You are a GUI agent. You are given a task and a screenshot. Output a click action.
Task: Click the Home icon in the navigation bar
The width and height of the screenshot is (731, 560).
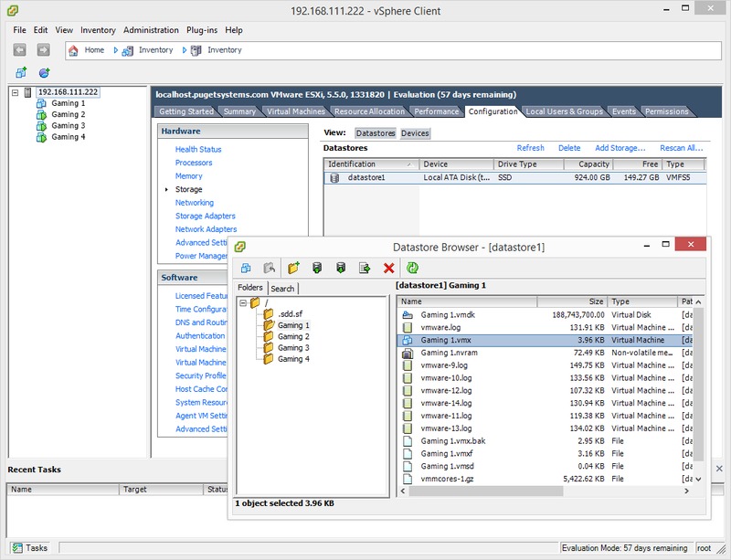pos(73,50)
